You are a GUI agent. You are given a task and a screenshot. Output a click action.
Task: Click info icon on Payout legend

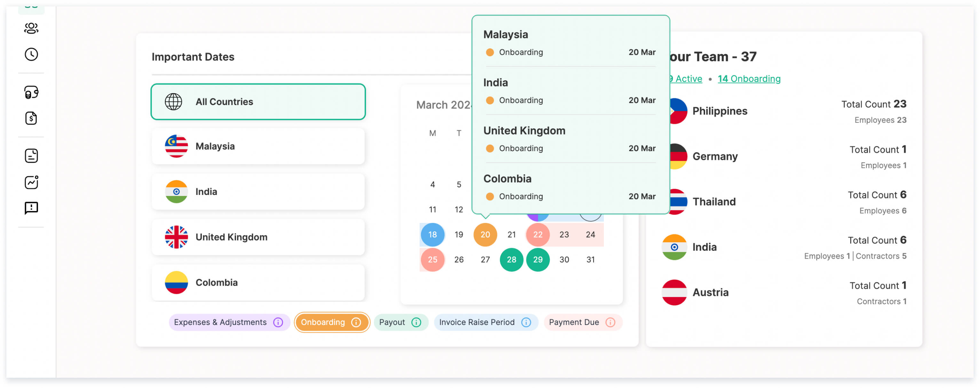click(x=416, y=322)
